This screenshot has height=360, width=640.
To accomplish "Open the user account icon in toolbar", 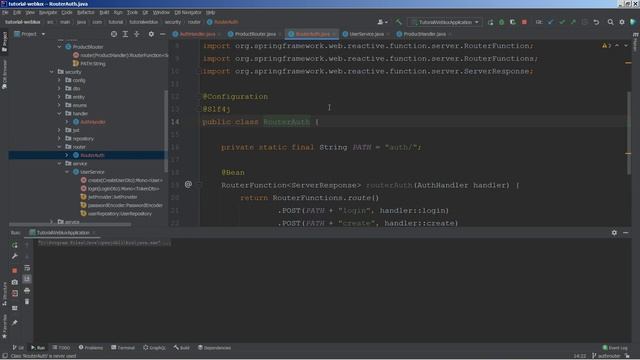I will click(x=382, y=22).
